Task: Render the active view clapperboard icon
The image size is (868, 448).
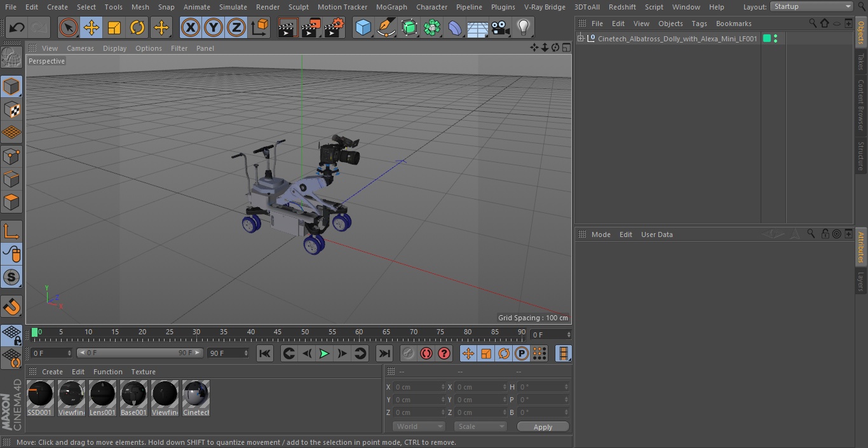Action: [288, 27]
